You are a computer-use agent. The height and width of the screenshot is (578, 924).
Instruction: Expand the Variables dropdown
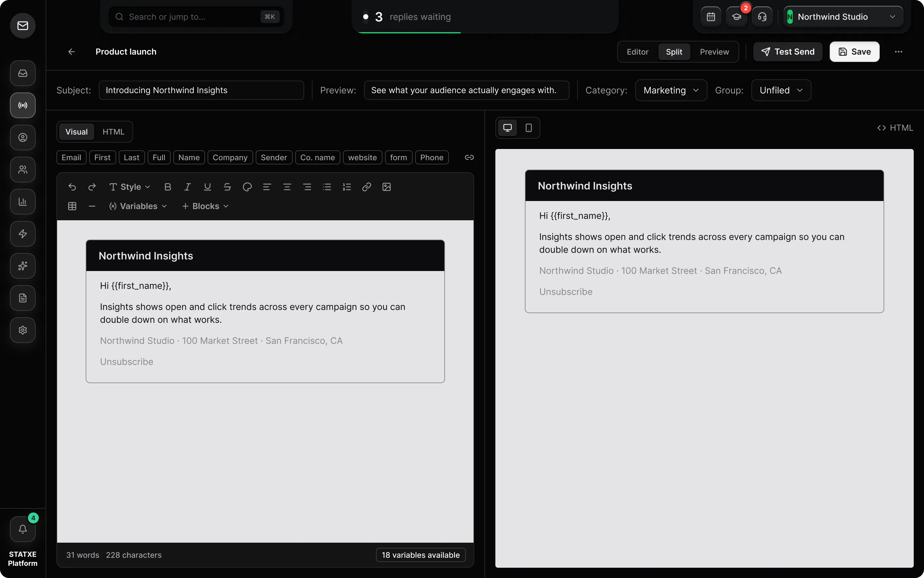pyautogui.click(x=138, y=206)
